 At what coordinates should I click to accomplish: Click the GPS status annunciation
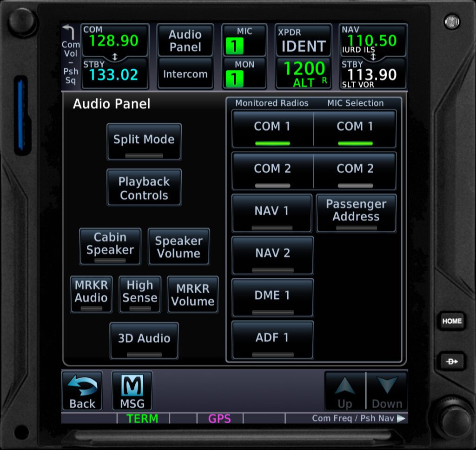tap(219, 418)
